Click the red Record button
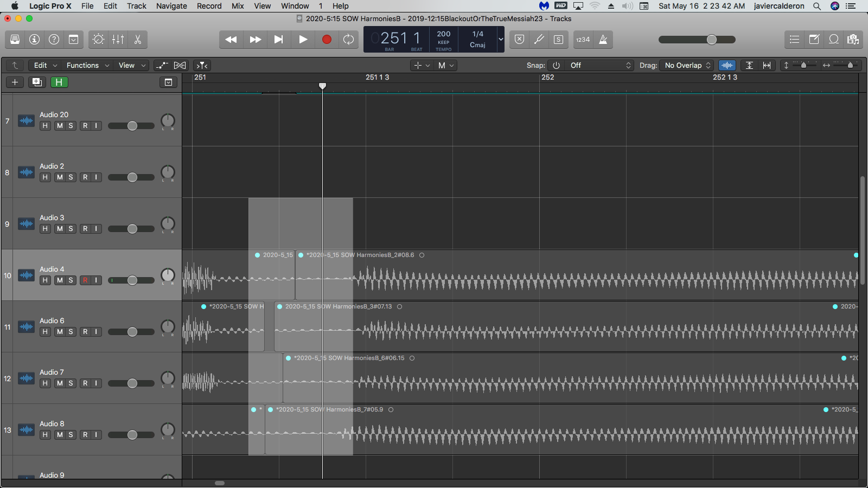 click(327, 40)
